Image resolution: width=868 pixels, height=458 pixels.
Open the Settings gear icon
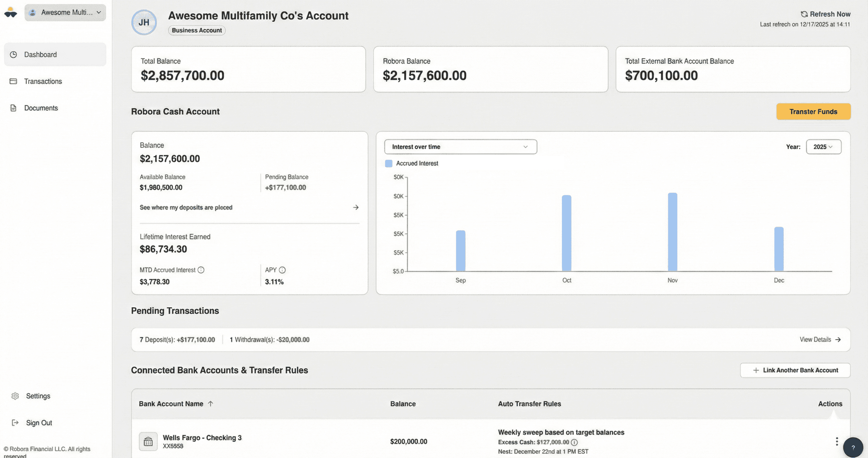(x=14, y=396)
